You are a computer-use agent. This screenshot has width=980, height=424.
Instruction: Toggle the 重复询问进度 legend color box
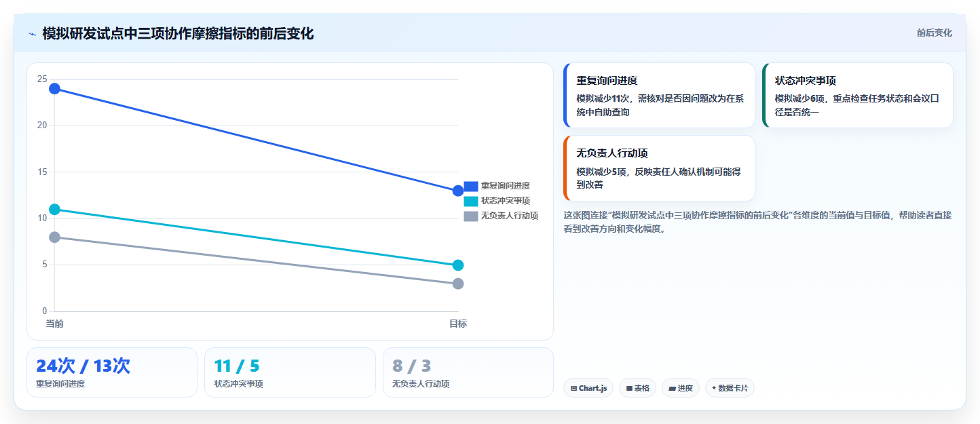click(x=471, y=186)
